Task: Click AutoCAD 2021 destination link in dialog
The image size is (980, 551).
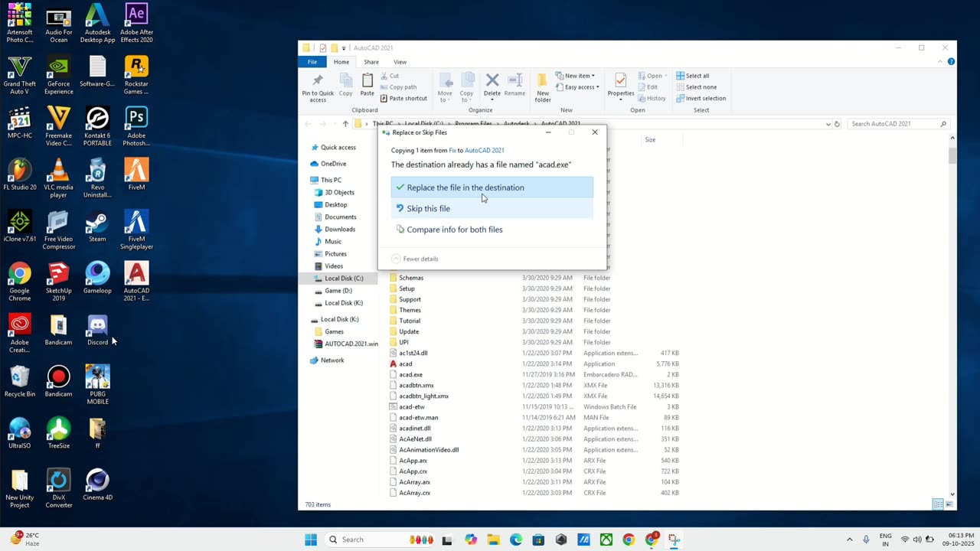Action: 485,151
